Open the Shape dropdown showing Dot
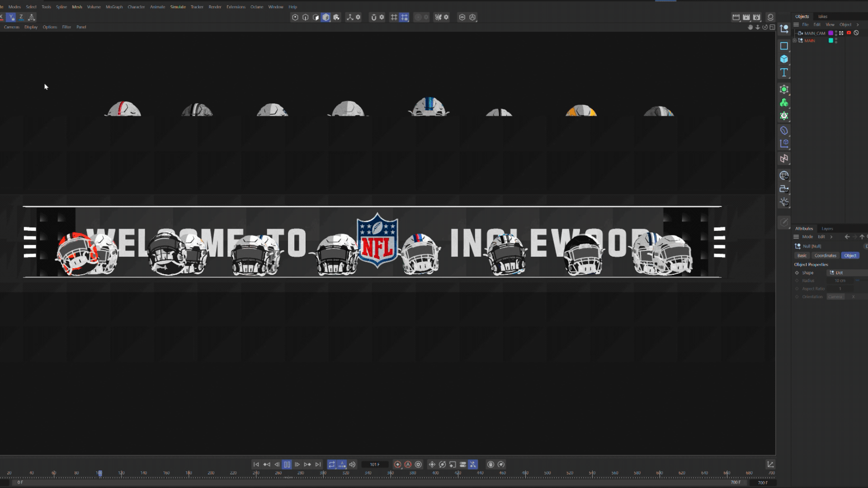Screen dimensions: 868x488 click(847, 273)
